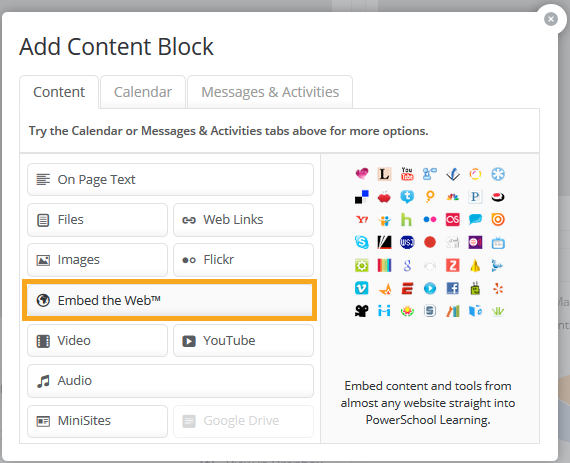Click the Facebook logo in the icon grid
The width and height of the screenshot is (570, 463).
(x=453, y=288)
